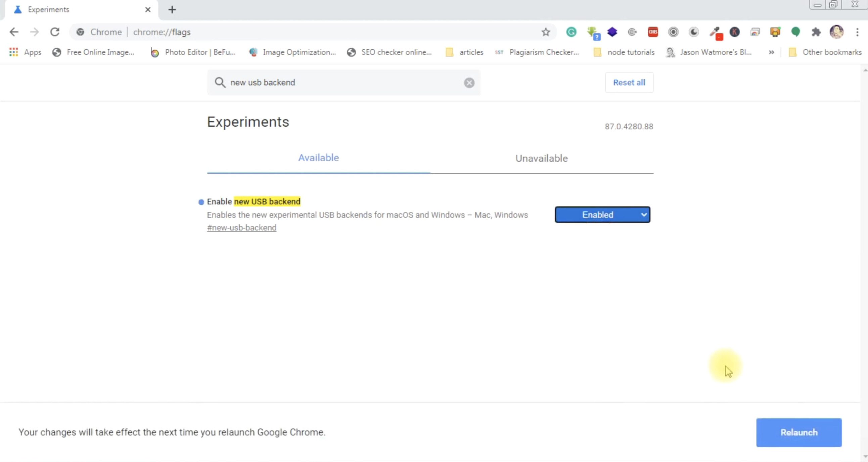Click the dark mode moon extension icon

(694, 32)
